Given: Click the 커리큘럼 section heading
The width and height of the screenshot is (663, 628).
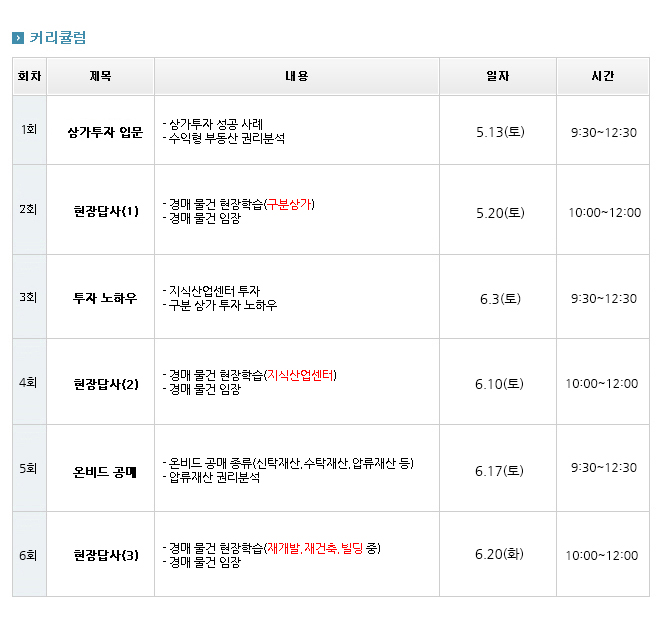Looking at the screenshot, I should click(x=58, y=38).
